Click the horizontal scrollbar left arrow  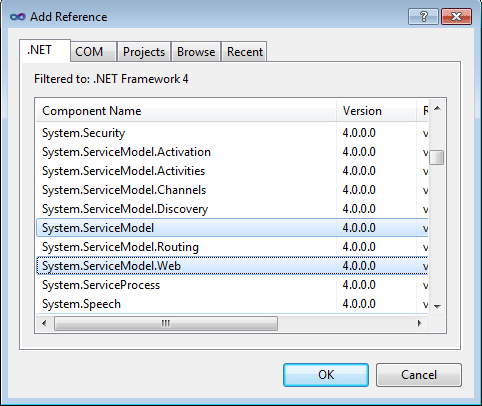click(x=44, y=323)
